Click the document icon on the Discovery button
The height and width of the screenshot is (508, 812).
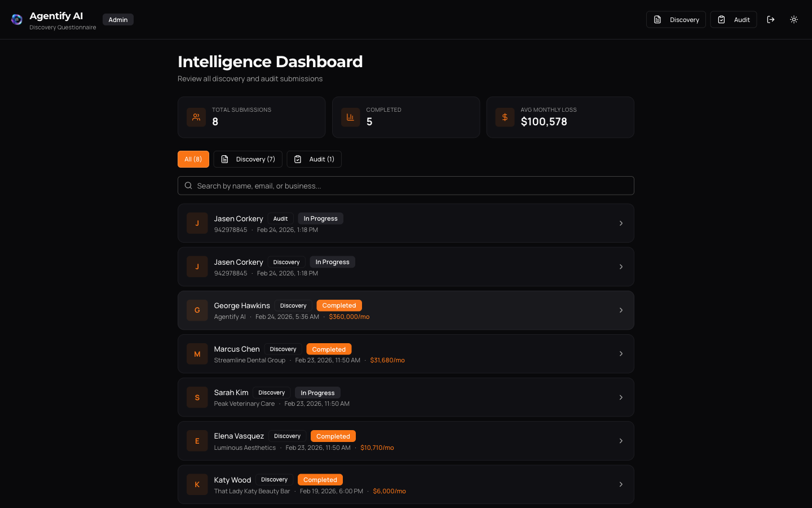click(x=657, y=19)
